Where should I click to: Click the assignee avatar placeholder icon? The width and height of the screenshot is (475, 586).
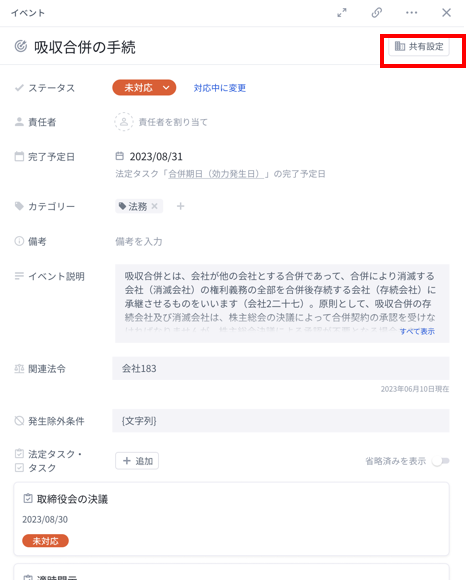[x=124, y=122]
